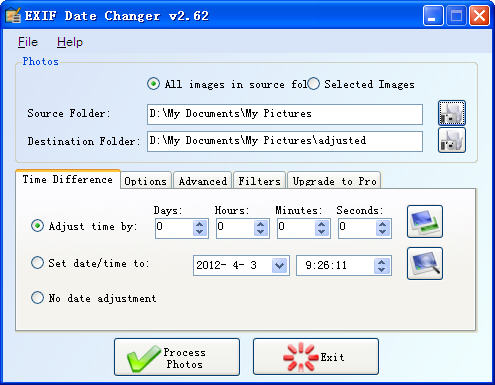Decrease the Hours spinner value

261,232
